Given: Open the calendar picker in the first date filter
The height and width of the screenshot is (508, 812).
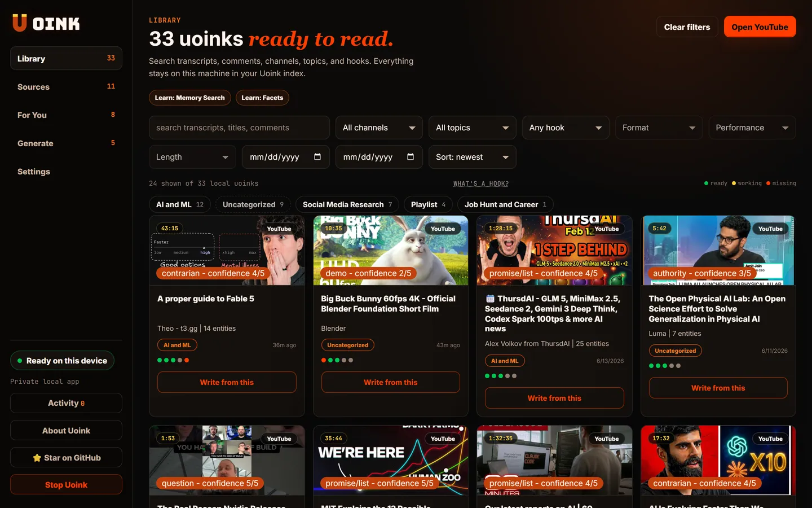Looking at the screenshot, I should [x=317, y=157].
